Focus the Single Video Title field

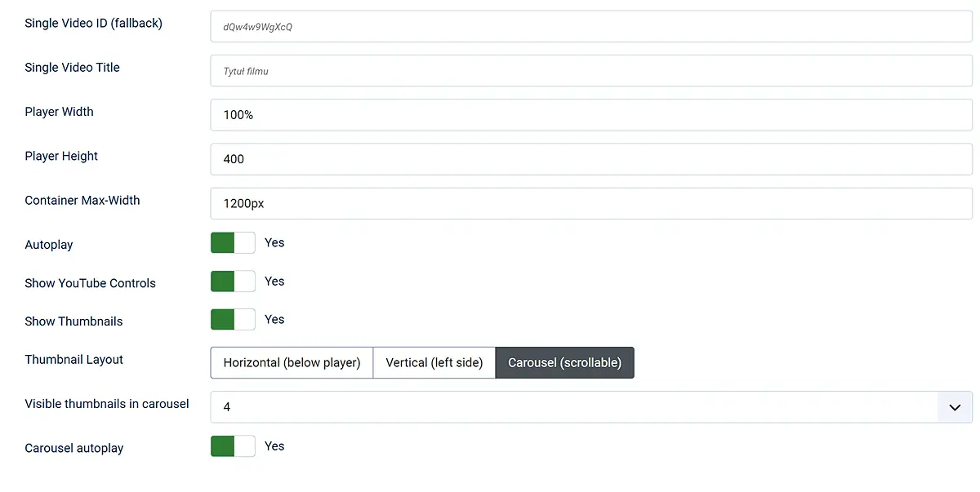[590, 71]
